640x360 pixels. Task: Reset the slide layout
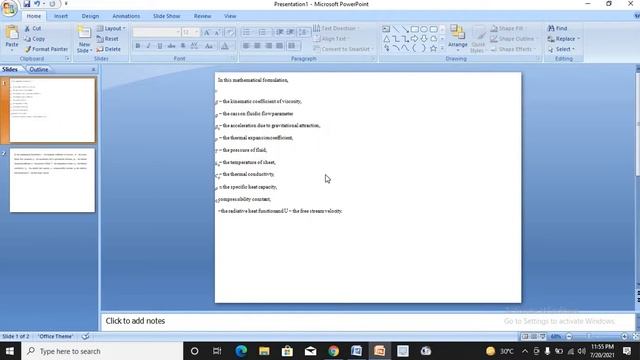click(108, 39)
